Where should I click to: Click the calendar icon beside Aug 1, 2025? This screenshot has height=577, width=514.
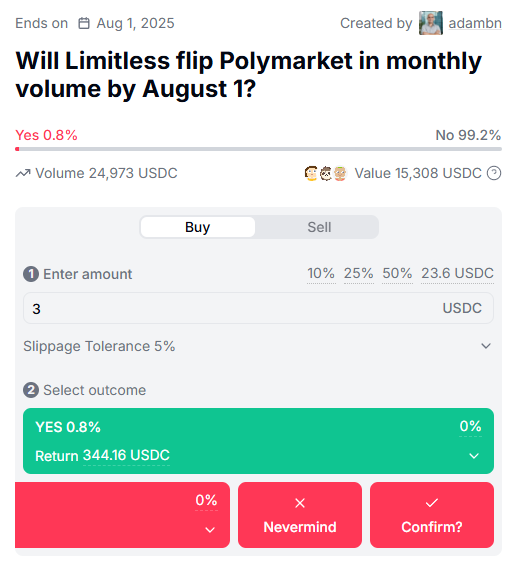click(84, 23)
